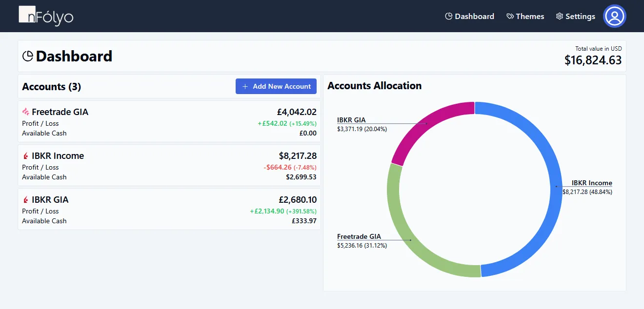The height and width of the screenshot is (309, 644).
Task: Open the IBKR Income account name
Action: coord(58,156)
